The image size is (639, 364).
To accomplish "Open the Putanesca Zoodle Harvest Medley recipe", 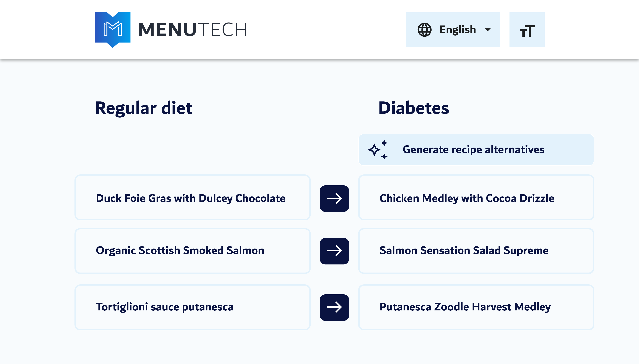I will click(x=476, y=307).
